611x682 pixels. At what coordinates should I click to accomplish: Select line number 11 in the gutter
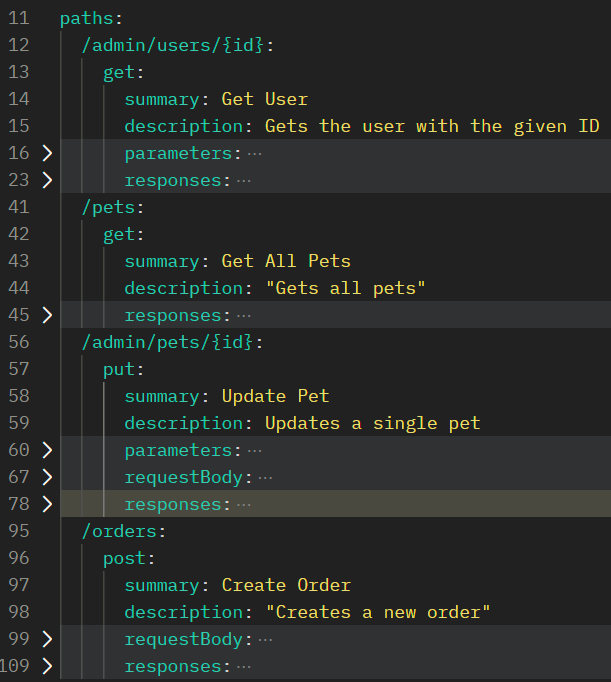[18, 18]
